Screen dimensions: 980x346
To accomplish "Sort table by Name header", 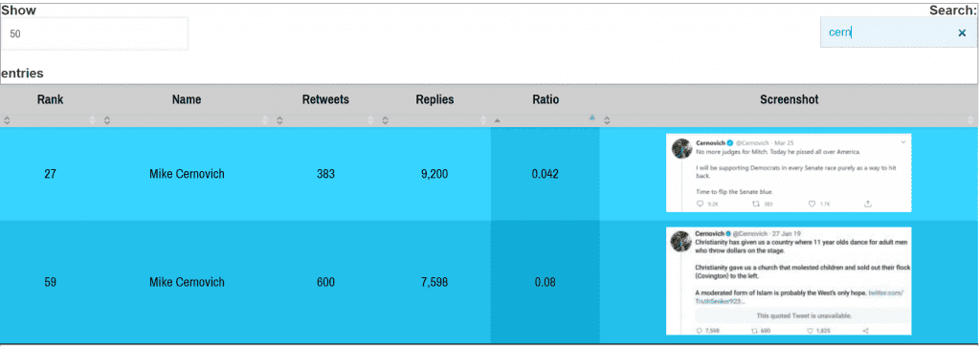I will click(187, 99).
